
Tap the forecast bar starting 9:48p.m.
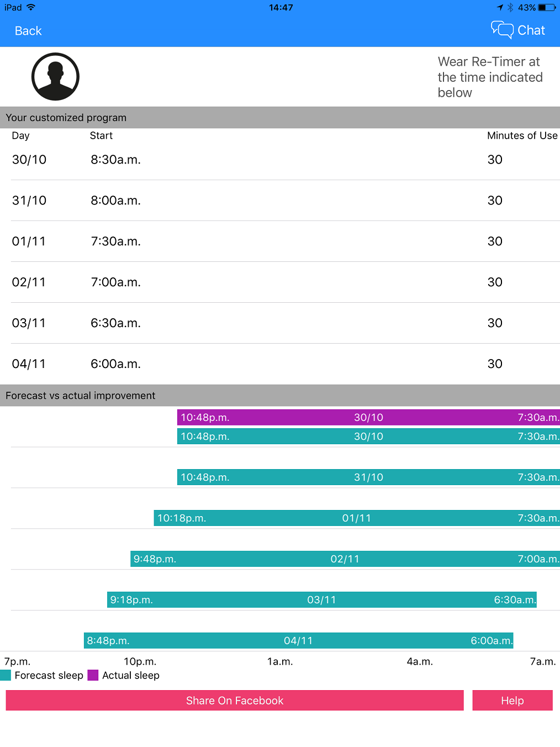(345, 559)
